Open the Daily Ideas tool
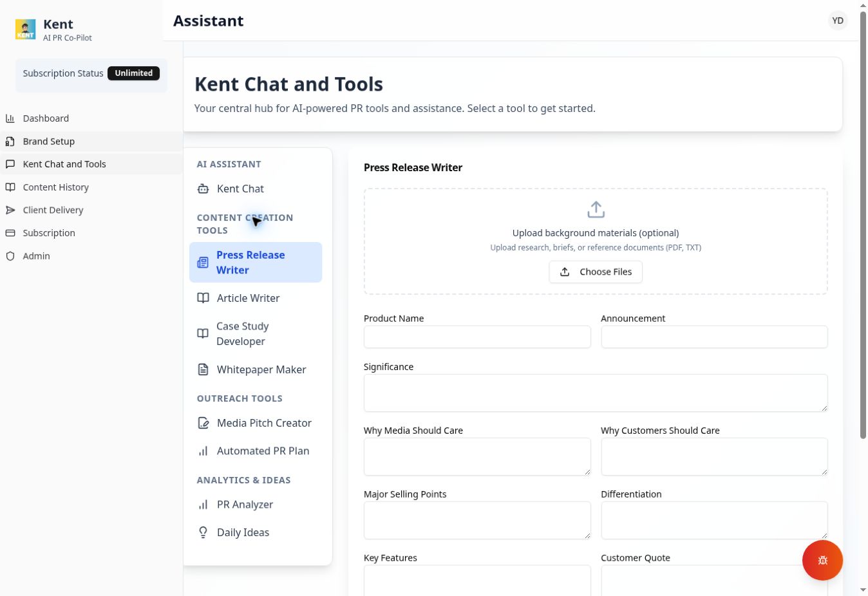The width and height of the screenshot is (868, 596). 256,532
